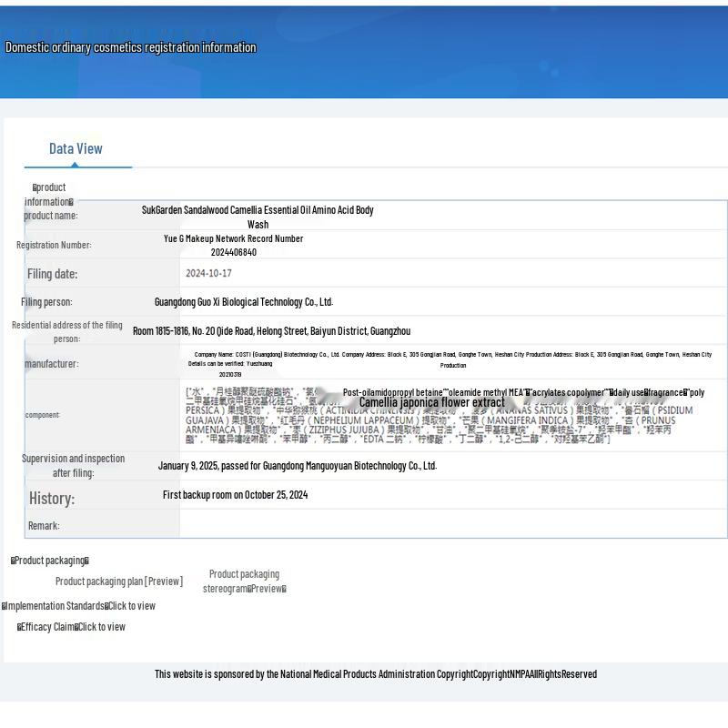
Task: Click the triangle marker under Data View
Action: coord(75,165)
